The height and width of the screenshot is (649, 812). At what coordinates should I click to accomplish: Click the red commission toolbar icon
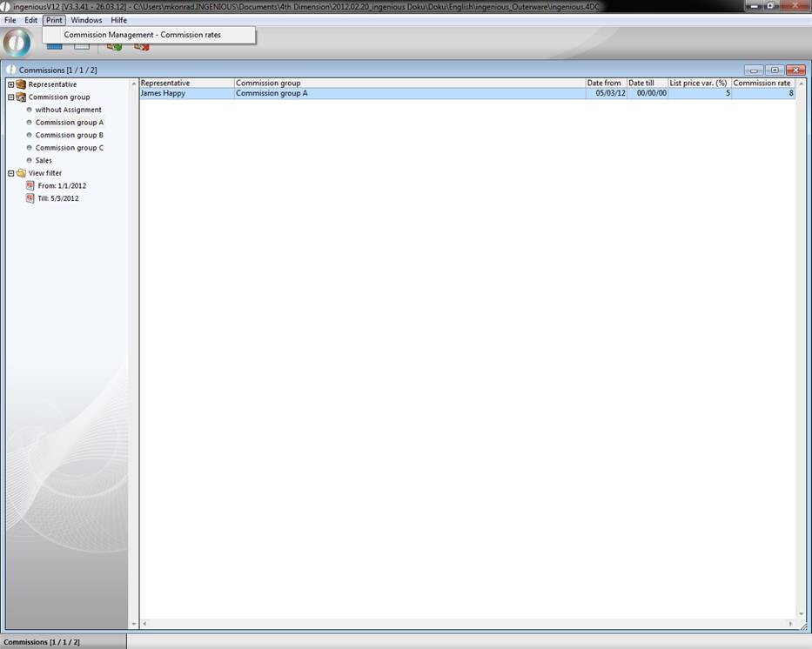point(141,46)
